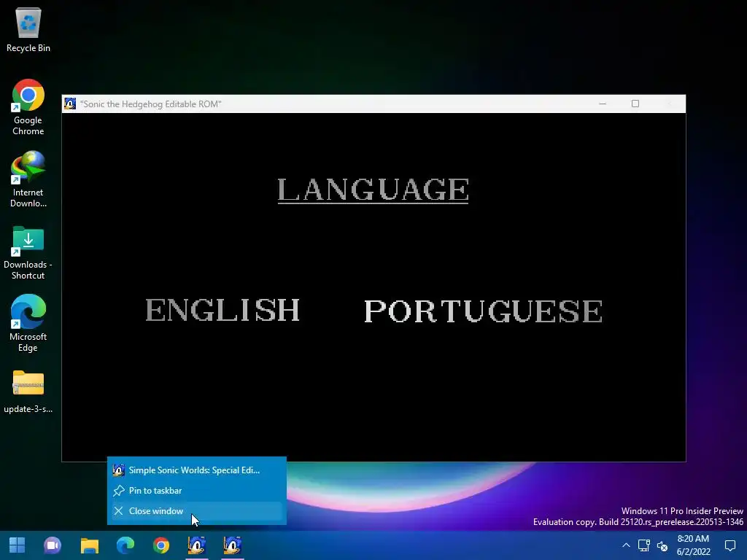Click the pin icon beside Pin to taskbar
This screenshot has height=560, width=747.
click(119, 491)
